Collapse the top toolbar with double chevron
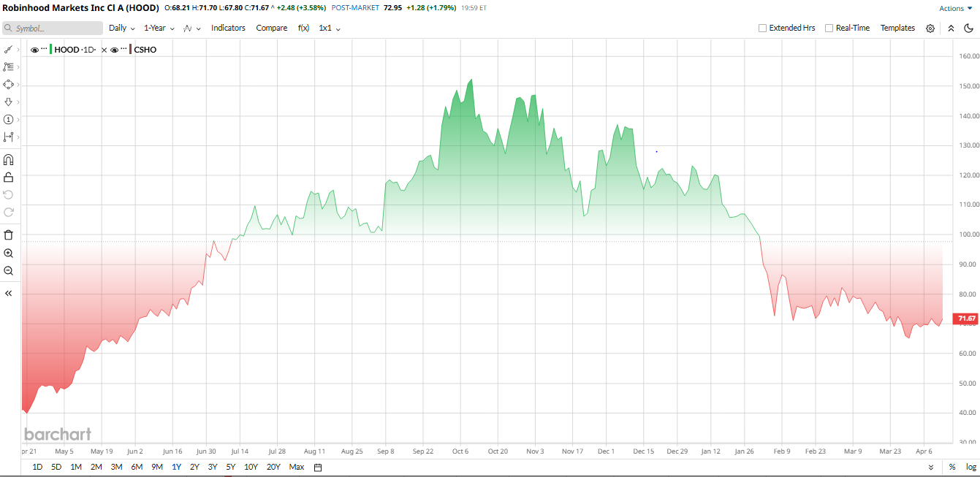Image resolution: width=980 pixels, height=477 pixels. [951, 28]
